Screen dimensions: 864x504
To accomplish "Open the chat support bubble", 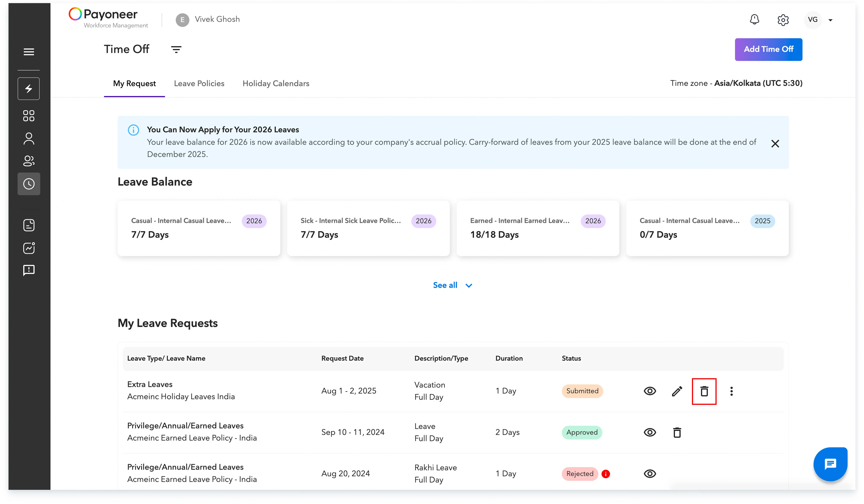I will [x=830, y=464].
